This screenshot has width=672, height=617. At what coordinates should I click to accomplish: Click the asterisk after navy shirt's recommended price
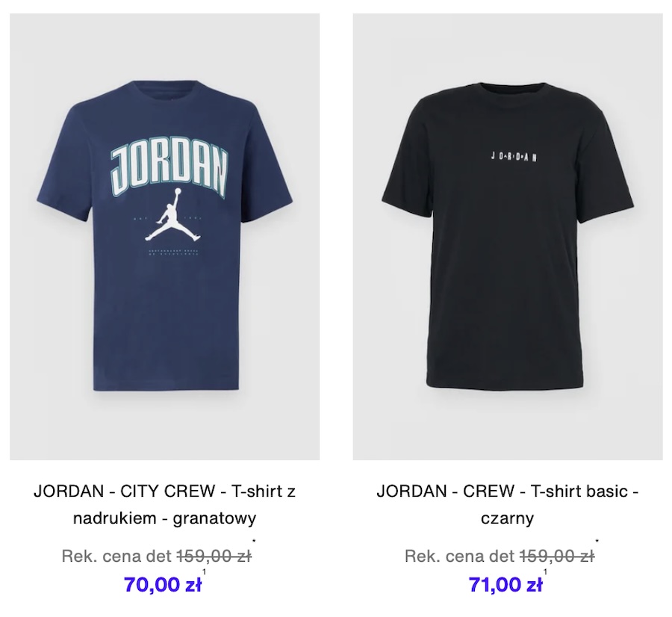click(x=254, y=541)
